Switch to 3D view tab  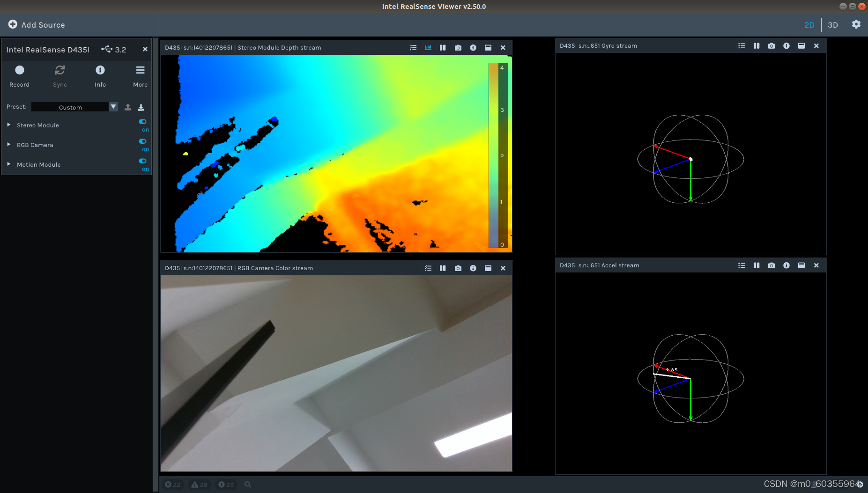(833, 25)
